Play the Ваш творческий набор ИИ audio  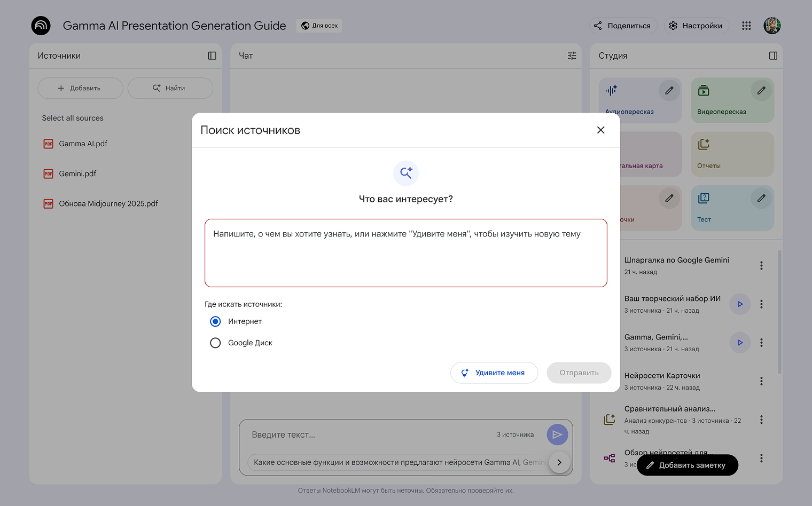[x=740, y=304]
